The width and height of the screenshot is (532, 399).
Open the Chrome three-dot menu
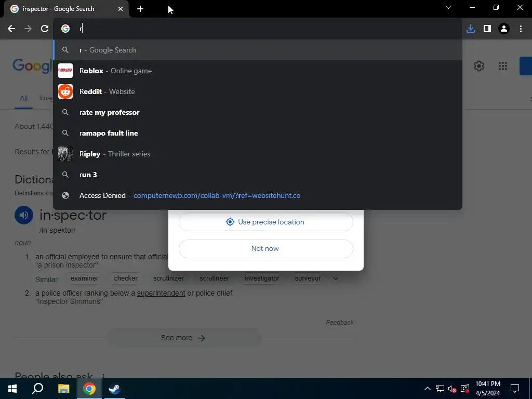[x=521, y=29]
